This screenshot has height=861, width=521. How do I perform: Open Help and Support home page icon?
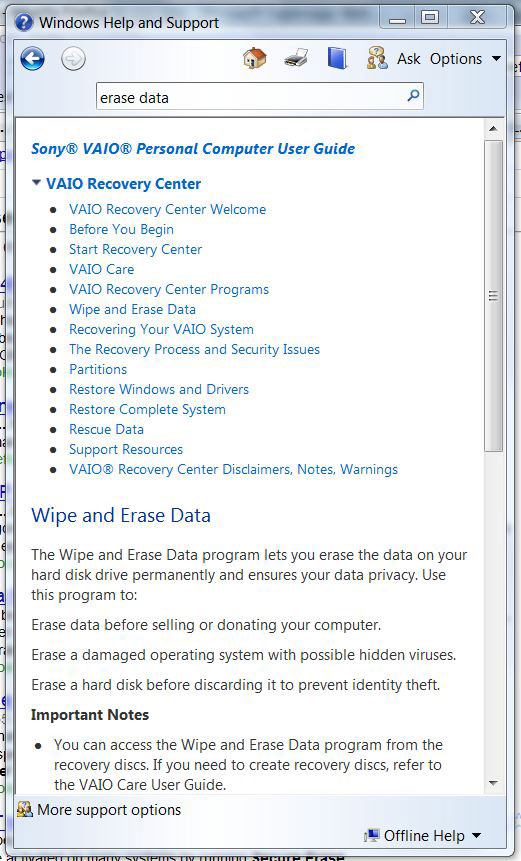click(255, 58)
